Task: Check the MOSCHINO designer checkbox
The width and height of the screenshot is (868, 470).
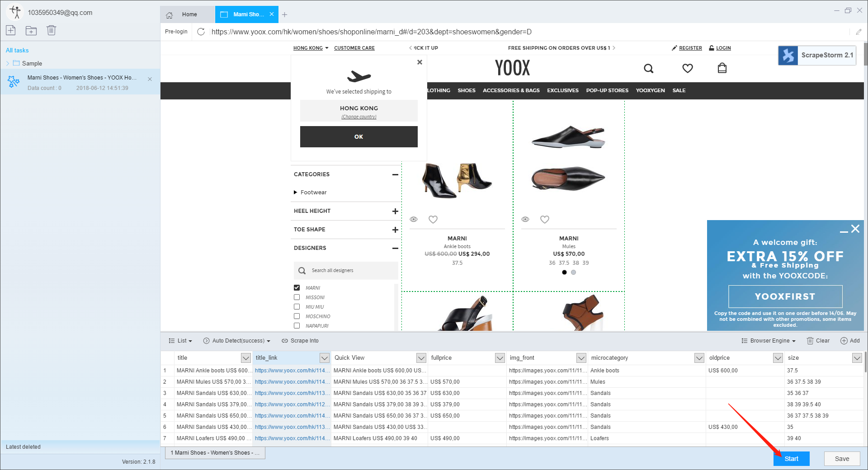Action: click(x=297, y=316)
